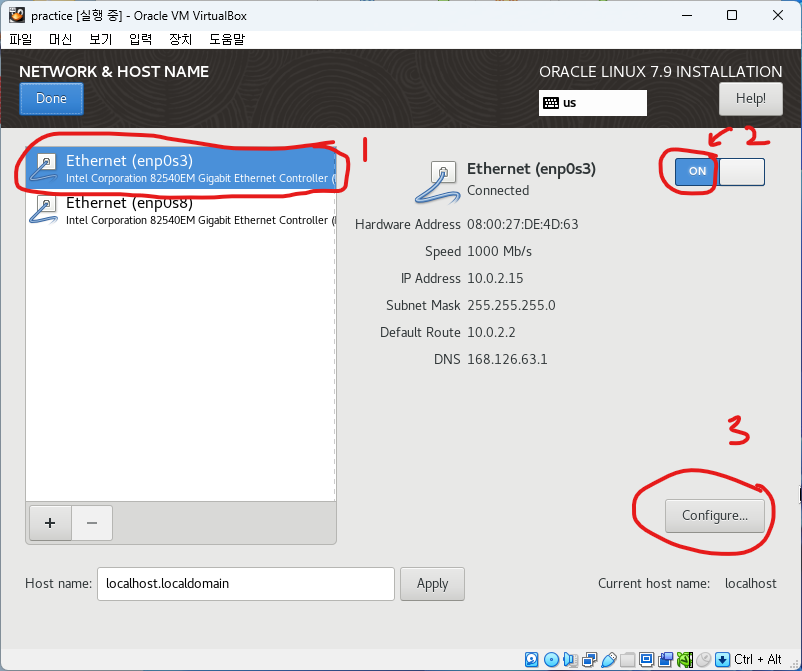Click the VirtualBox penguin icon in title bar

[x=16, y=15]
